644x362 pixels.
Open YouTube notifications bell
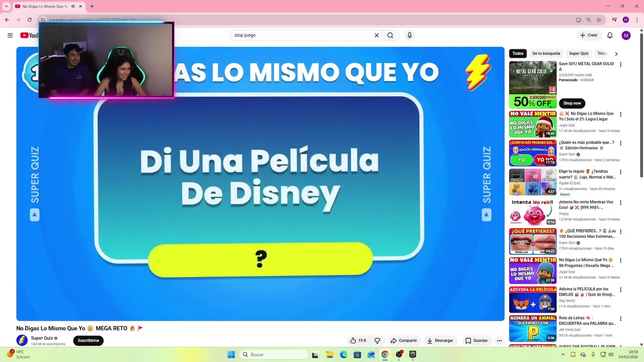point(610,35)
